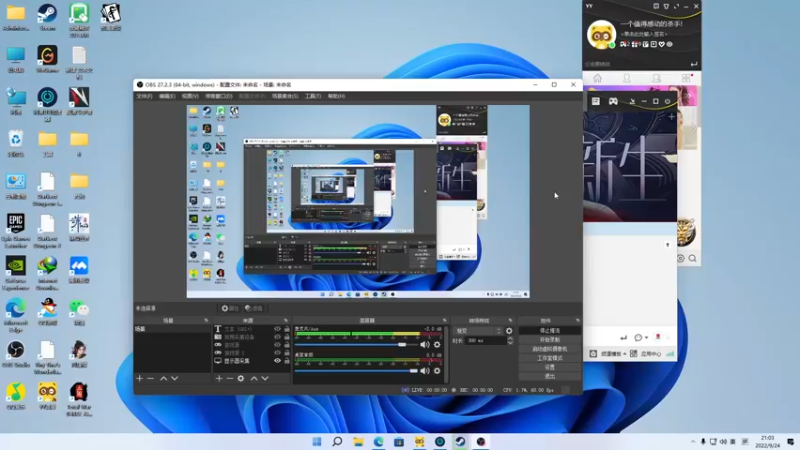The height and width of the screenshot is (450, 800).
Task: Open the Tools (T) menu in OBS
Action: tap(313, 96)
